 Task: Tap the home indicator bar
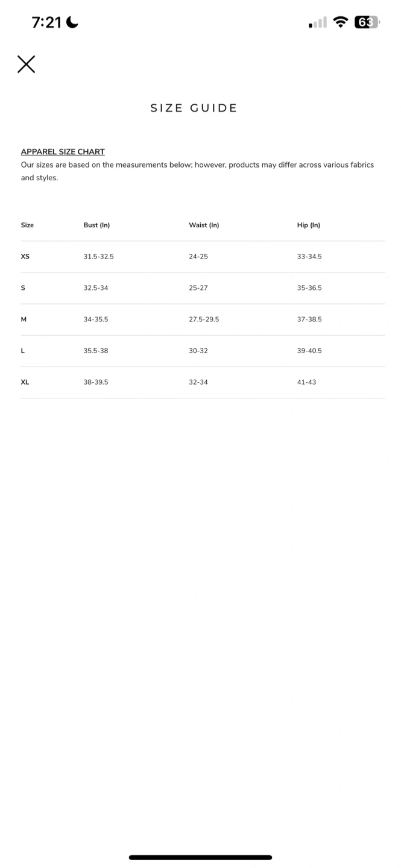click(x=200, y=857)
